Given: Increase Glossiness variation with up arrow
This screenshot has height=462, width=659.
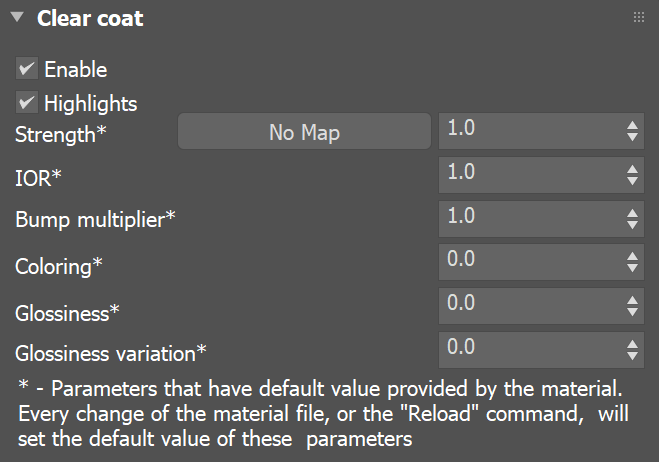Looking at the screenshot, I should pyautogui.click(x=632, y=344).
